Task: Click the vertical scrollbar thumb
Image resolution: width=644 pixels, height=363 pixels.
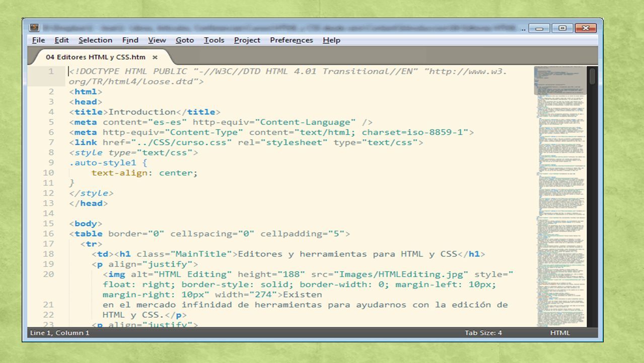Action: [x=592, y=77]
